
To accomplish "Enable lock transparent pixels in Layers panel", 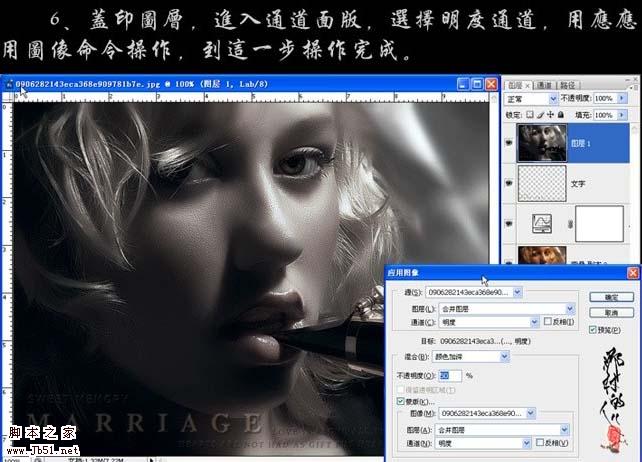I will pyautogui.click(x=530, y=115).
